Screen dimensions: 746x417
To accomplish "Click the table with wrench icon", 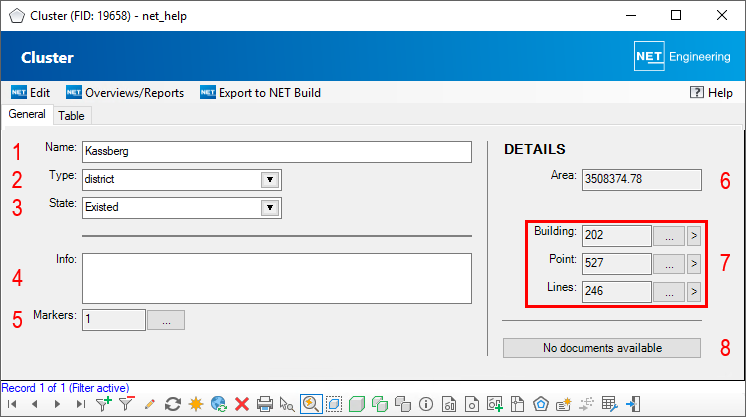I will point(609,405).
